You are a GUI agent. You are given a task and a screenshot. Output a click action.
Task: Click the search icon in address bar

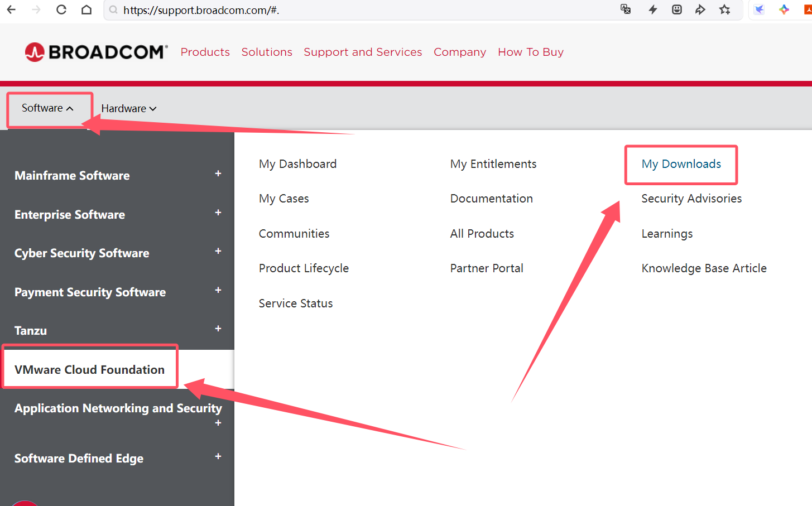(113, 10)
